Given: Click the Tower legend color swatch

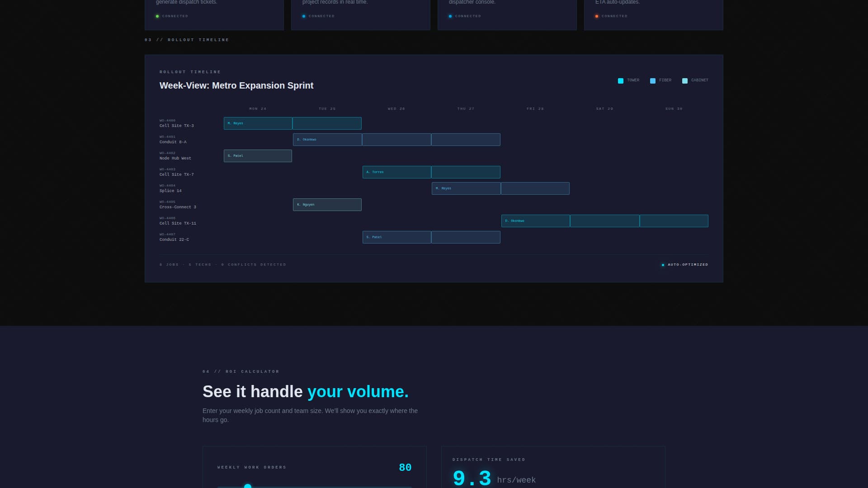Looking at the screenshot, I should (621, 81).
